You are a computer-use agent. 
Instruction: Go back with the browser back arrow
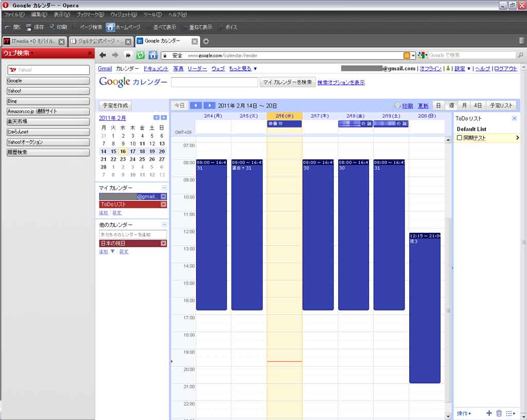coord(103,55)
